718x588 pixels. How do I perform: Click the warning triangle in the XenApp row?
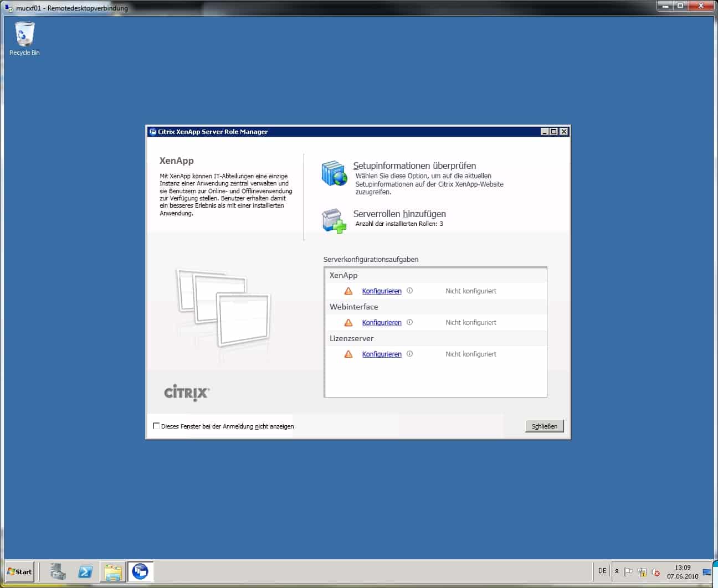pyautogui.click(x=348, y=291)
